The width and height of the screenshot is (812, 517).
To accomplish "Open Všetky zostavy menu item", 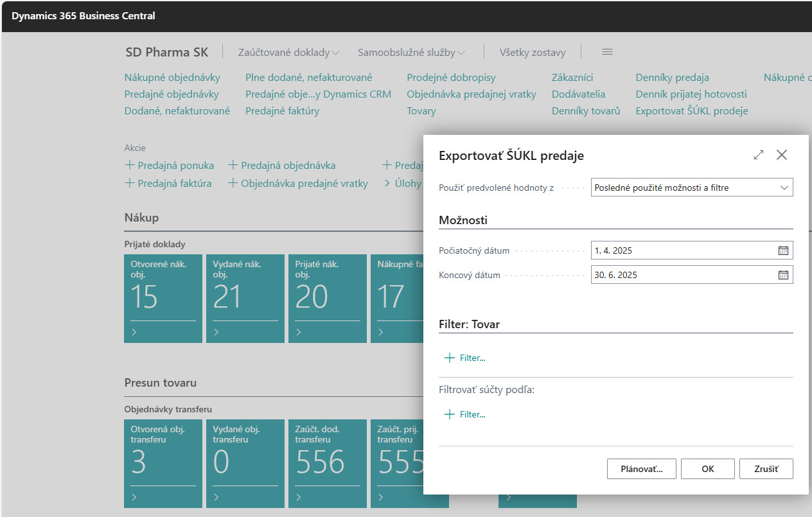I will (532, 53).
